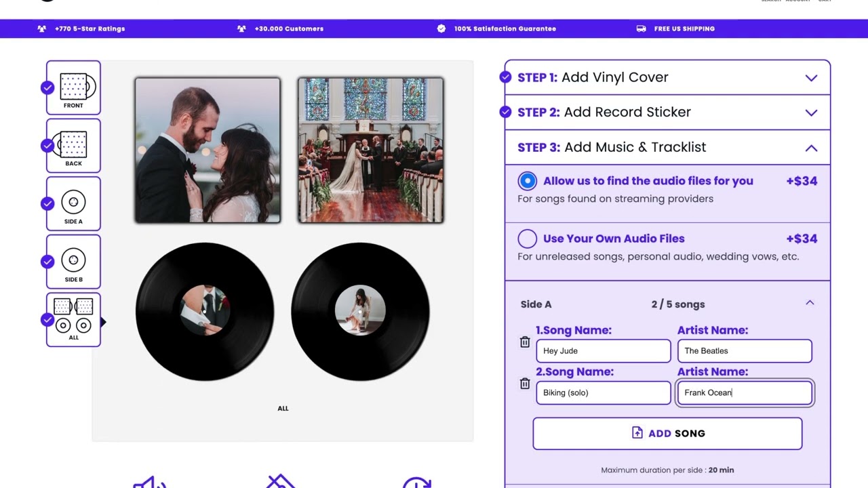Image resolution: width=868 pixels, height=488 pixels.
Task: Click STEP 3: Add Music & Tracklist header
Action: 667,147
